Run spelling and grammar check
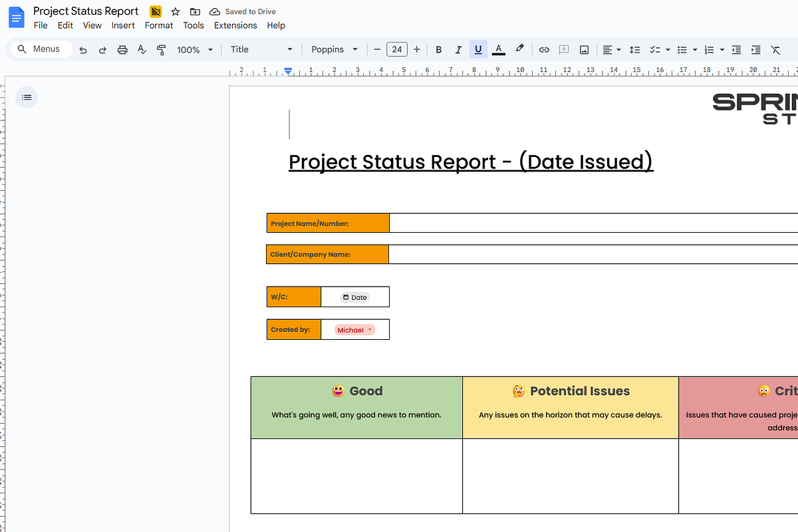This screenshot has width=798, height=532. 142,50
